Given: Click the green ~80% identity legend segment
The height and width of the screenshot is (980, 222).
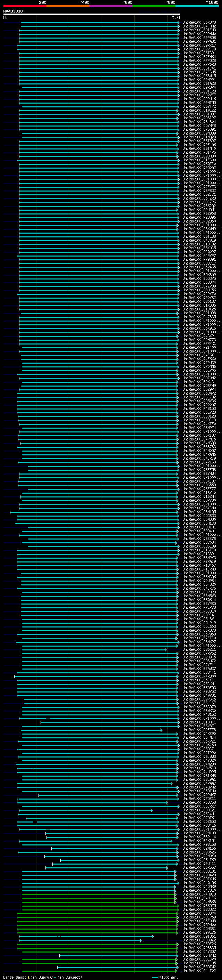Looking at the screenshot, I should pyautogui.click(x=154, y=6).
